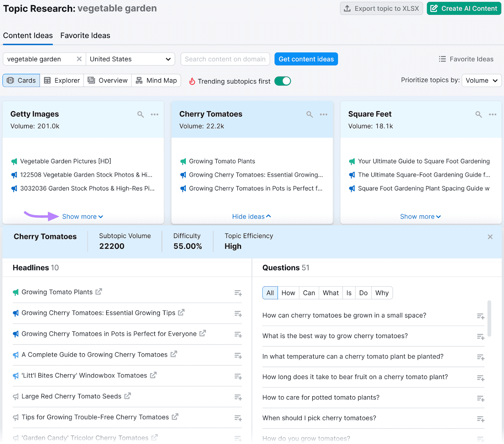Filter questions by How
Screen dimensions: 504x444
pyautogui.click(x=288, y=293)
